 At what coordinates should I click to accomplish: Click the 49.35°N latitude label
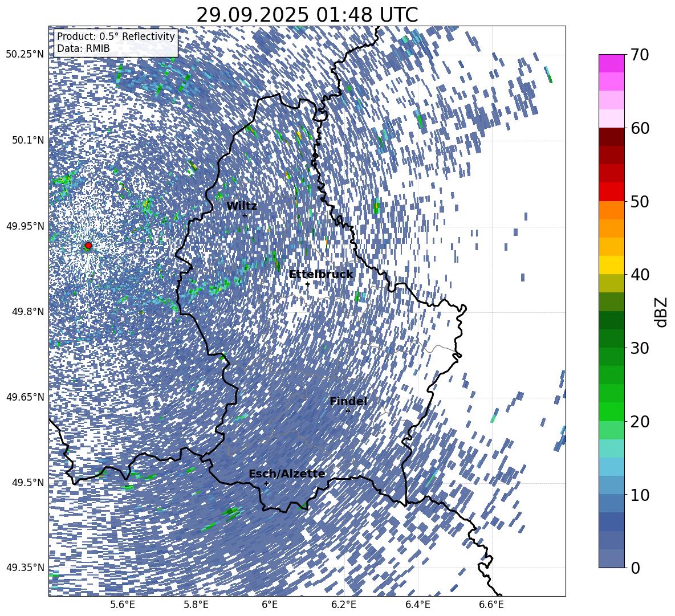tap(25, 568)
